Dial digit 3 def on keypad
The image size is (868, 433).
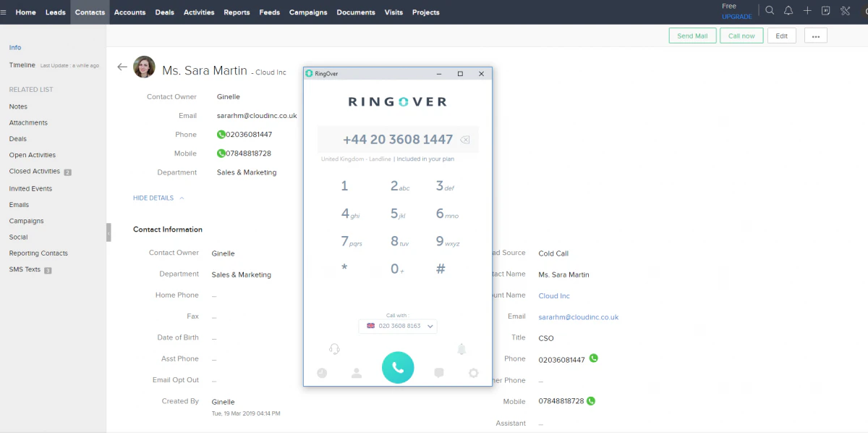click(x=445, y=186)
